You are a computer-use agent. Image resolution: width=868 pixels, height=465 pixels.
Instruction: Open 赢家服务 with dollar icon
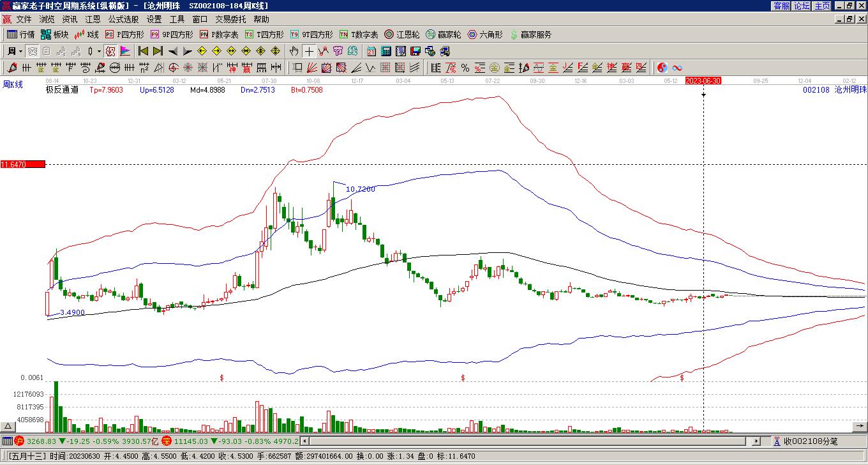[x=530, y=34]
